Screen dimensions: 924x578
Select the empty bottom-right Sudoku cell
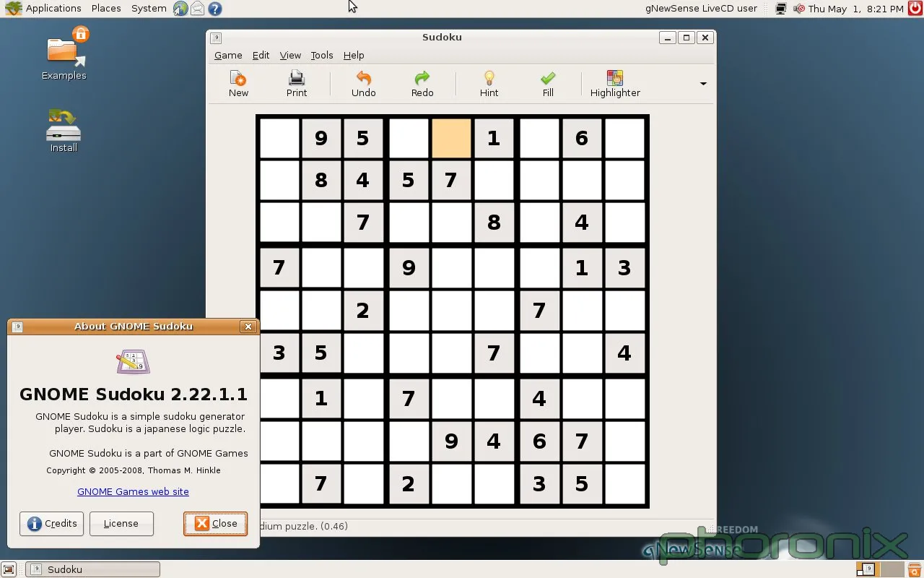pyautogui.click(x=624, y=483)
